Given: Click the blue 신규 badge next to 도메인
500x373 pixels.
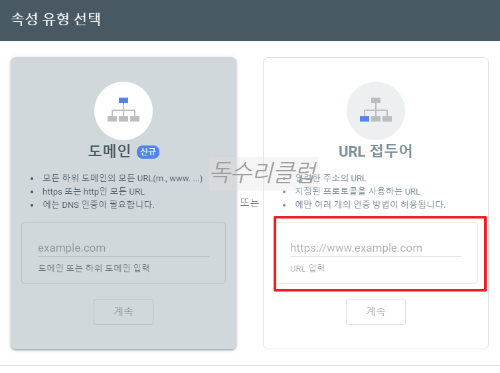Looking at the screenshot, I should (148, 152).
